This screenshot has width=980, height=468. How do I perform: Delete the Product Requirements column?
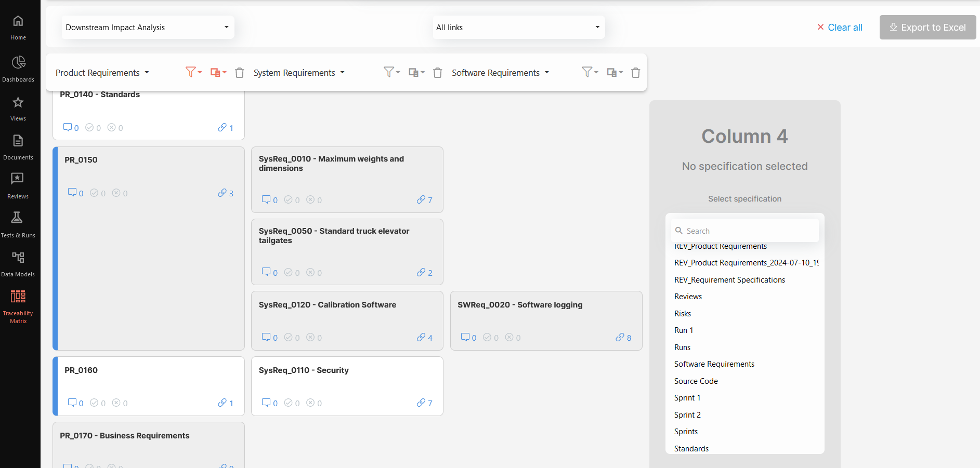(x=240, y=73)
